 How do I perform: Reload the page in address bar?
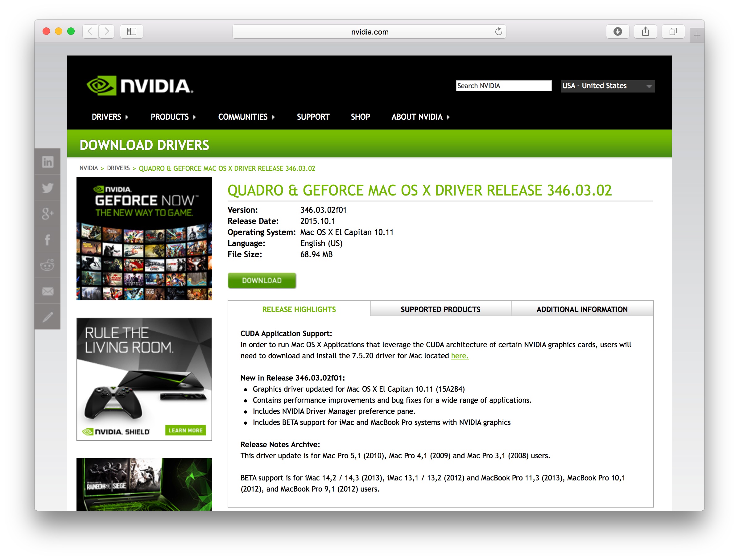(498, 32)
